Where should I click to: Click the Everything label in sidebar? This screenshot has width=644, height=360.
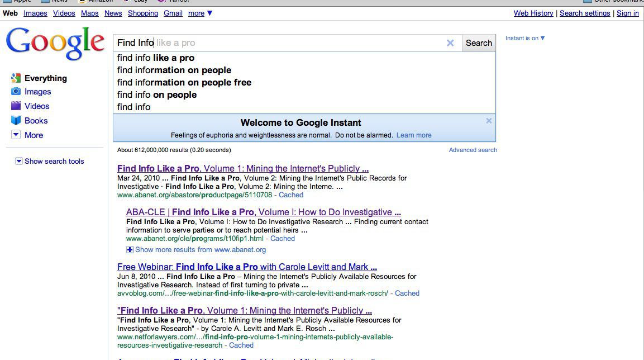click(46, 78)
